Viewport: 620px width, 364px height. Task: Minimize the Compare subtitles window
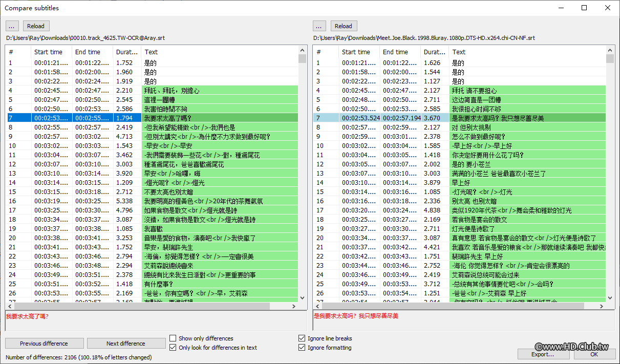tap(561, 8)
